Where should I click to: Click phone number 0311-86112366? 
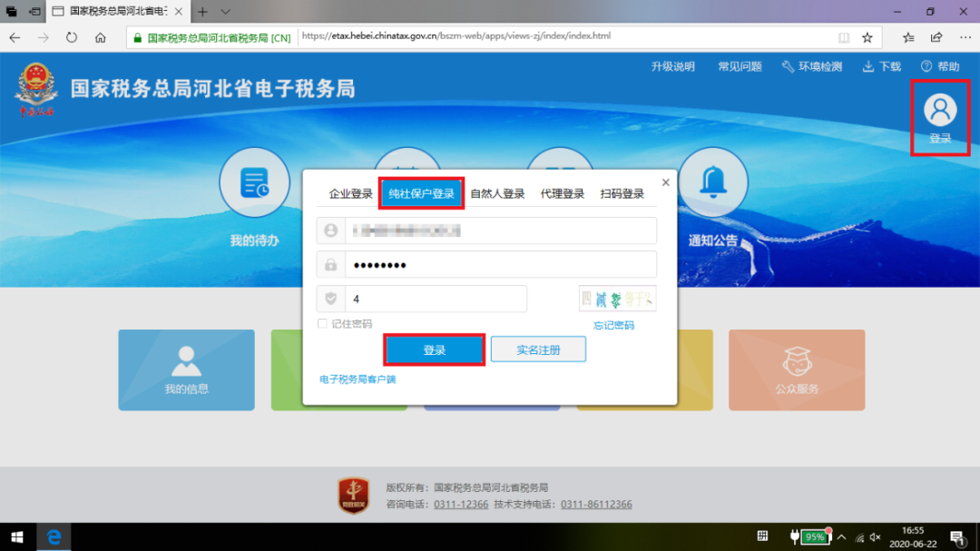[596, 504]
